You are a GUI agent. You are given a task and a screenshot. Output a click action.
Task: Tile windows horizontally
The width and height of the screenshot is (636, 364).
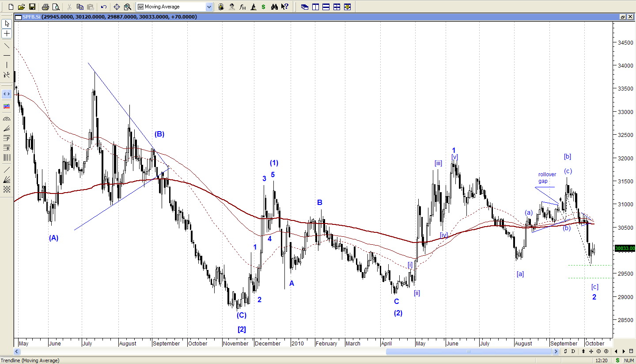point(326,7)
